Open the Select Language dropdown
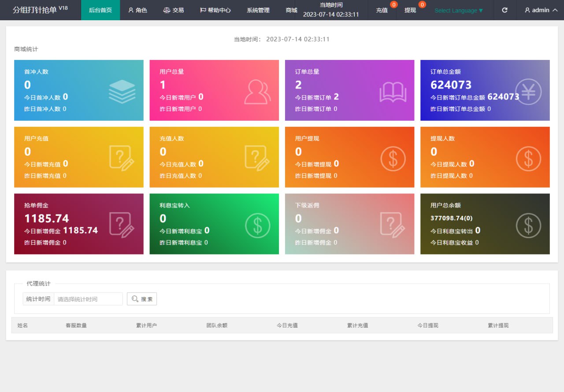The image size is (564, 392). pos(459,10)
